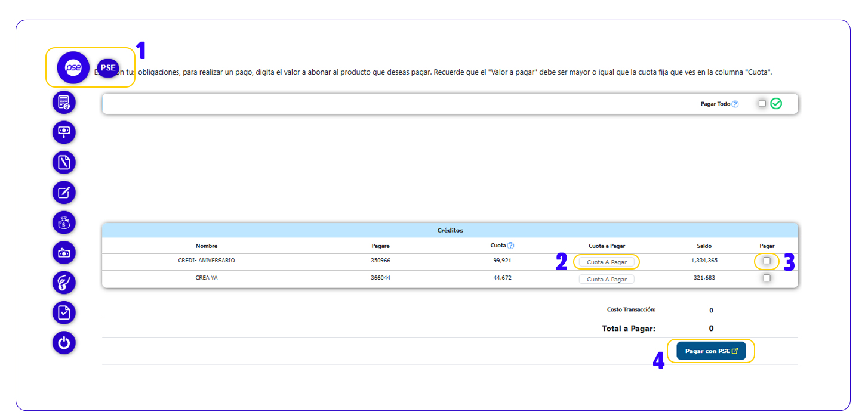Viewport: 868px width, 415px height.
Task: Open the hand with coin sidebar icon
Action: tap(64, 283)
